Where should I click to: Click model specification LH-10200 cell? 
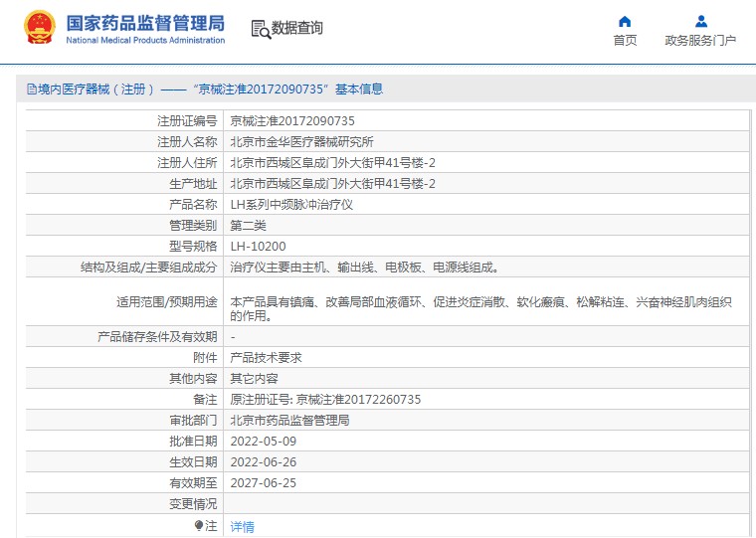(x=258, y=246)
